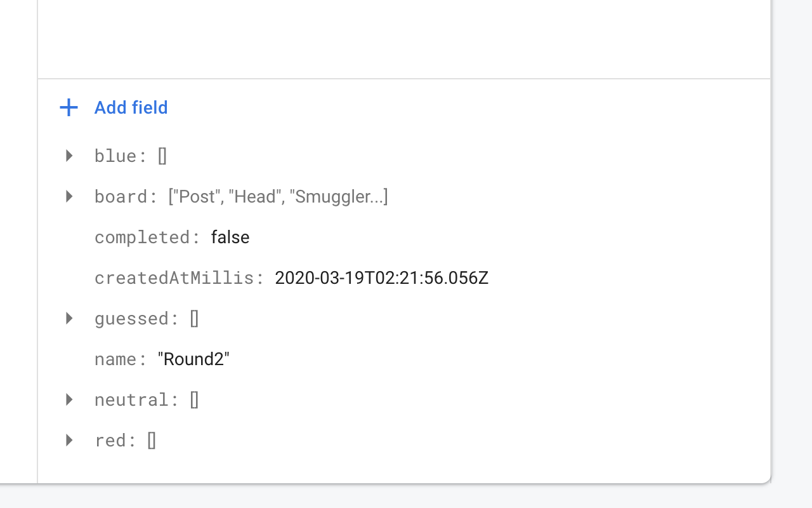Screen dimensions: 812x508
Task: Click the Add field link text
Action: click(x=131, y=108)
